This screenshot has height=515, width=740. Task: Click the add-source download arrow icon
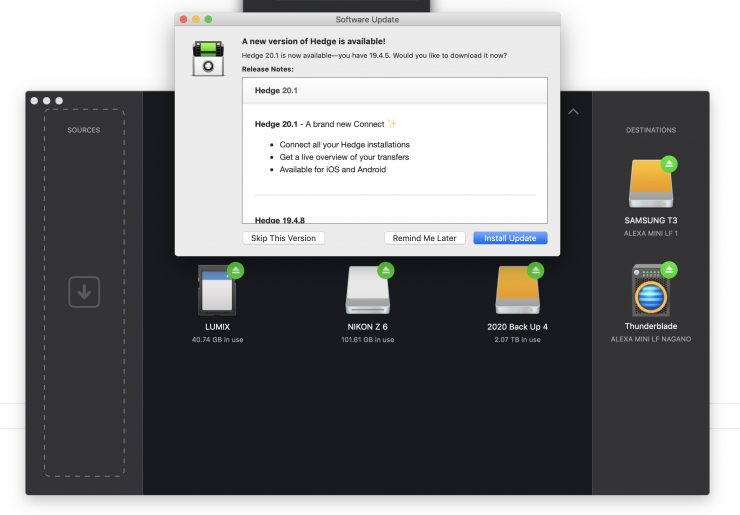coord(84,292)
